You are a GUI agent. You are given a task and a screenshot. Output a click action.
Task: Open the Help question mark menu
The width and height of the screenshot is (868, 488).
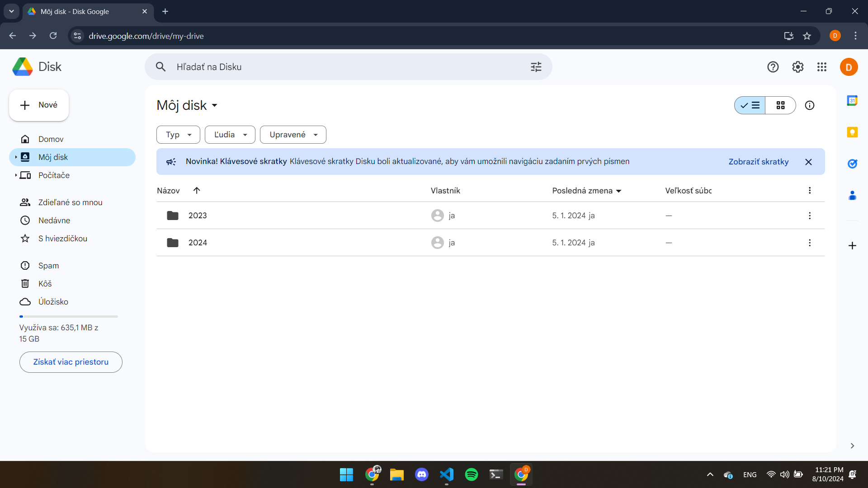pos(773,67)
